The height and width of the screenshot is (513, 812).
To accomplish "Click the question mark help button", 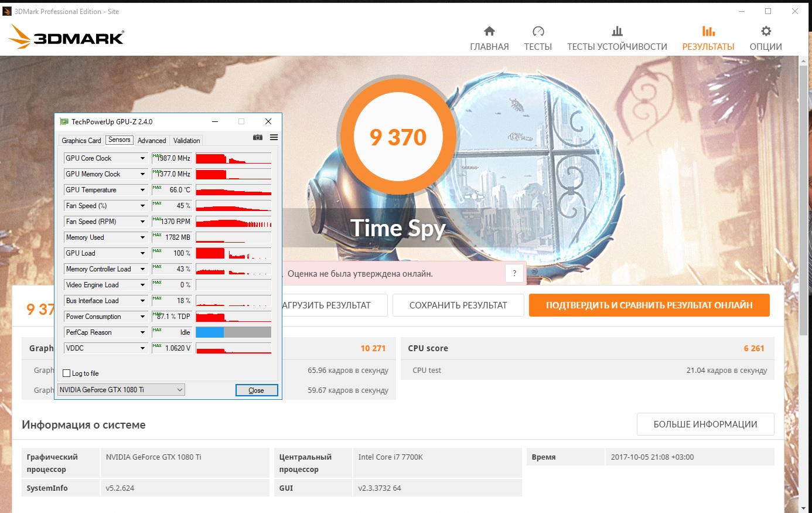I will coord(514,273).
